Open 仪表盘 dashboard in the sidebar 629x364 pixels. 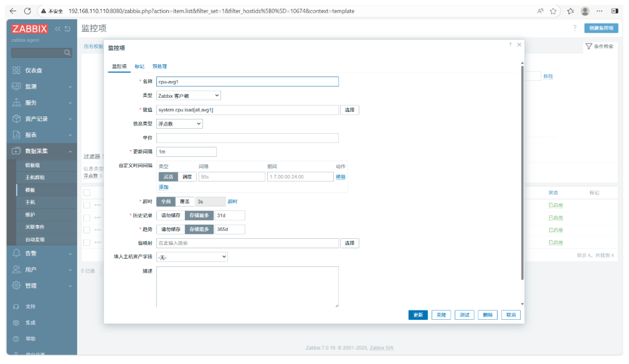tap(33, 70)
